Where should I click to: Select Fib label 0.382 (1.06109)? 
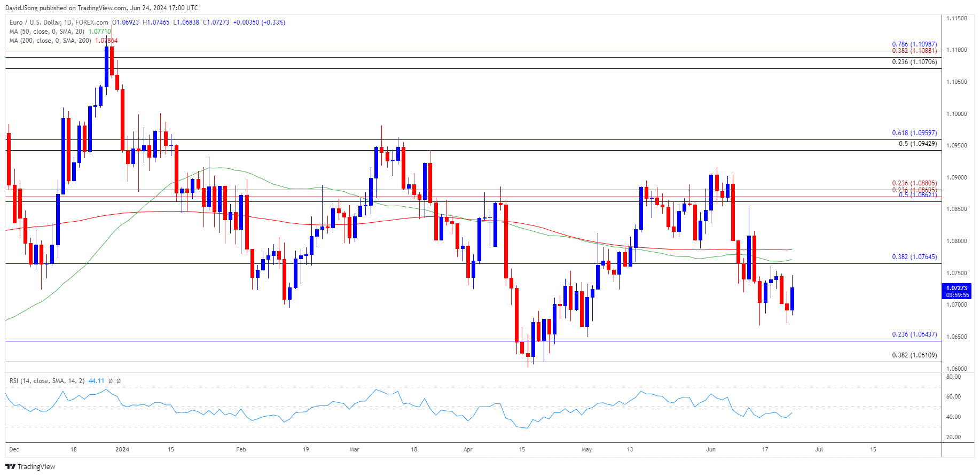914,355
